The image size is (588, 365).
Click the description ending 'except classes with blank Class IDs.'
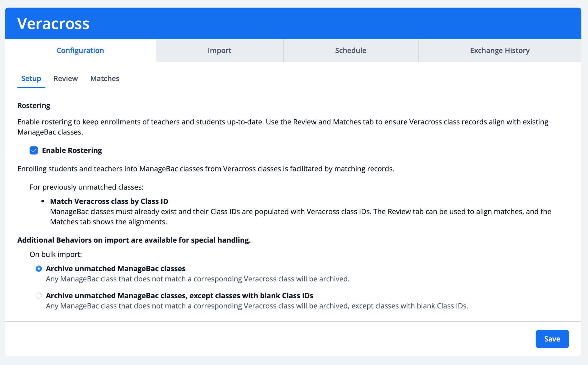tap(257, 306)
